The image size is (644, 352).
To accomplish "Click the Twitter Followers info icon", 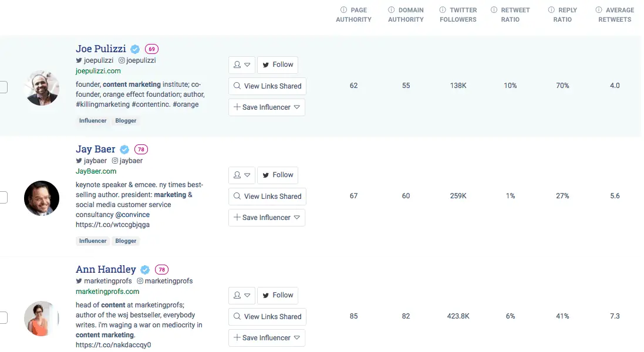I will click(x=443, y=10).
